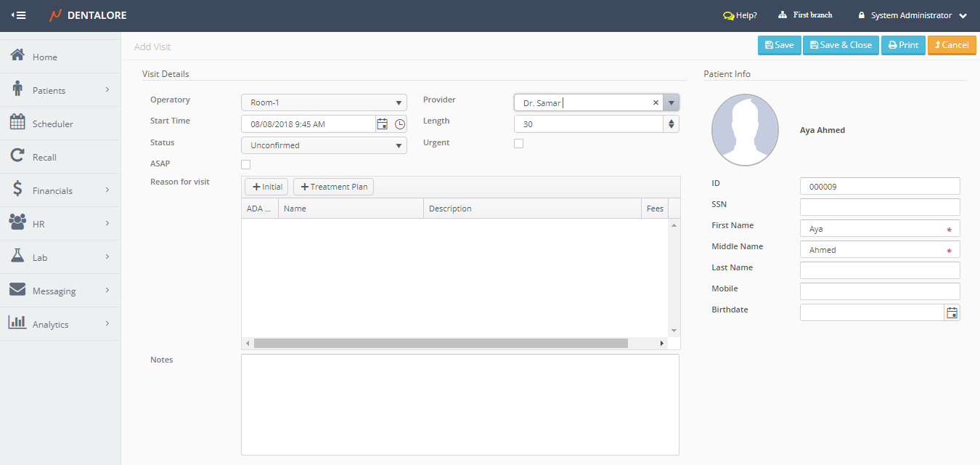Image resolution: width=980 pixels, height=465 pixels.
Task: Expand the Patients sidebar menu
Action: tap(60, 90)
